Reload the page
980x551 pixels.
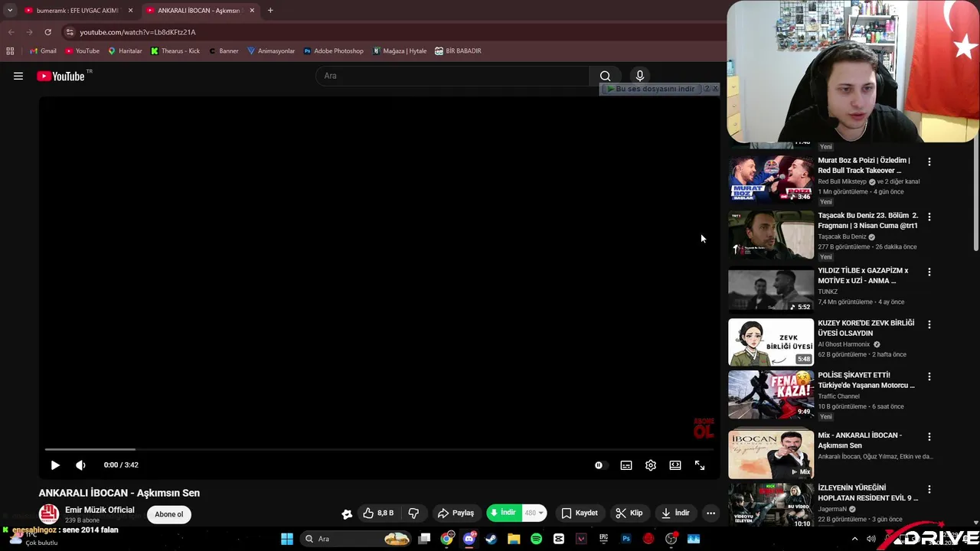coord(47,32)
